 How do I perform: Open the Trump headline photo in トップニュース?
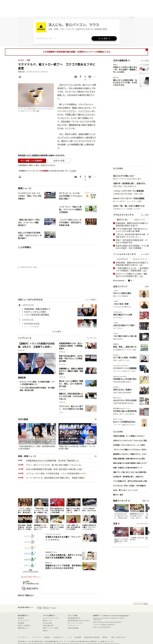[37, 363]
